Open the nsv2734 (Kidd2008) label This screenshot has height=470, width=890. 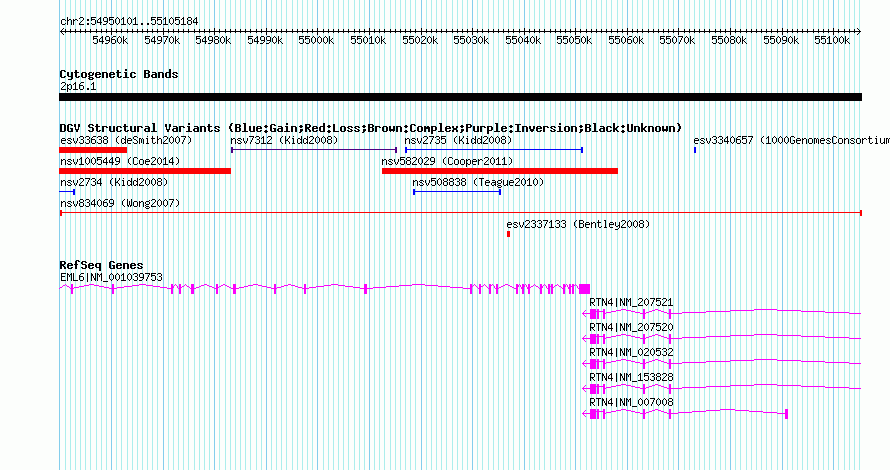(x=114, y=182)
